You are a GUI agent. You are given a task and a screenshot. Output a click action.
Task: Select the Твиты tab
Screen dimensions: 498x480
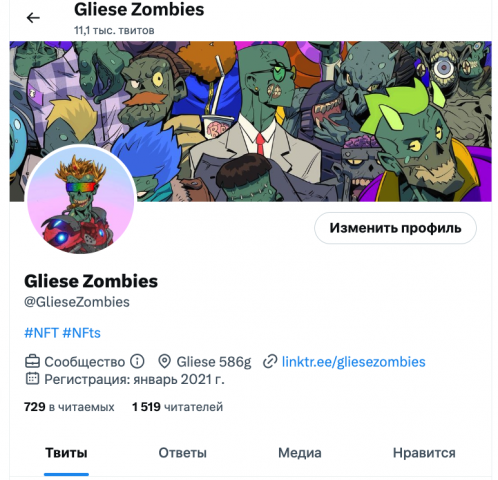click(66, 453)
